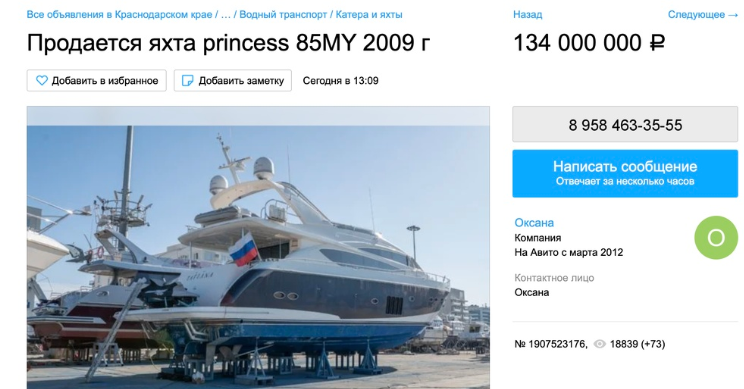Select Добавить заметку button

coord(232,81)
